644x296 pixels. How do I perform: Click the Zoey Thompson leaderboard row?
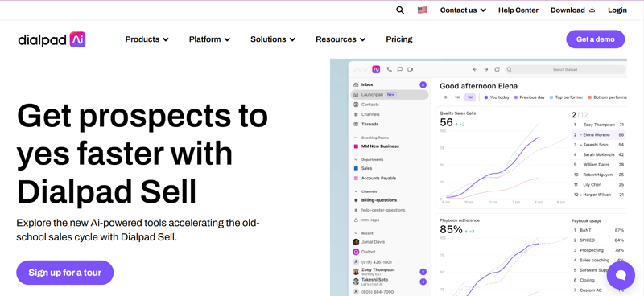click(599, 125)
